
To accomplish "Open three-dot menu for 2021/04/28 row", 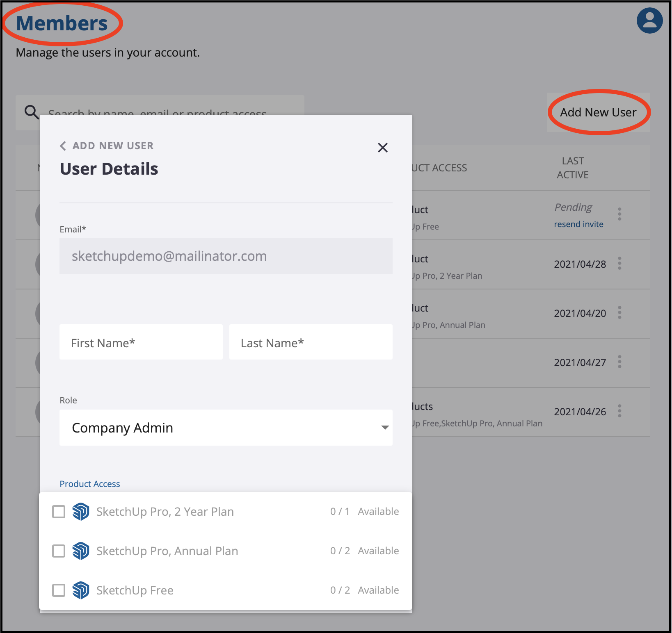I will click(619, 263).
